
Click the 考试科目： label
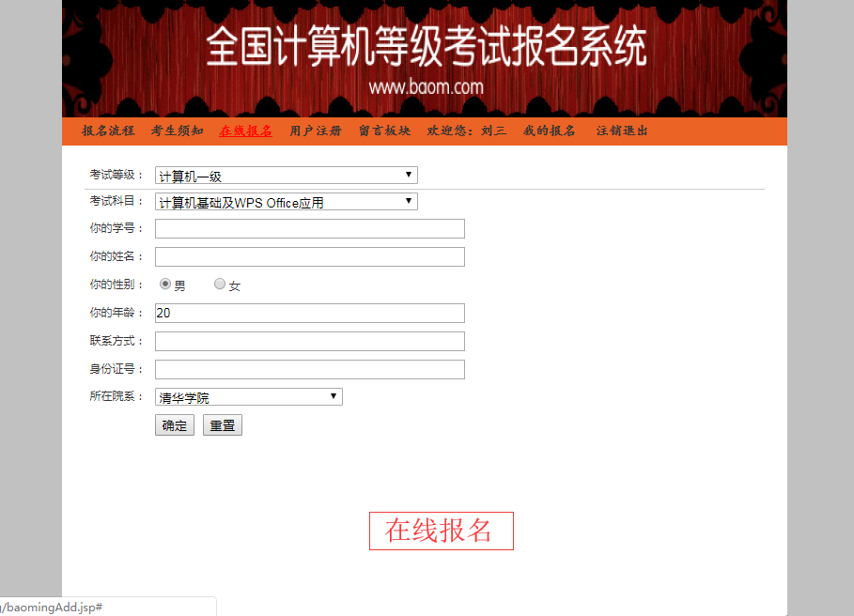116,201
